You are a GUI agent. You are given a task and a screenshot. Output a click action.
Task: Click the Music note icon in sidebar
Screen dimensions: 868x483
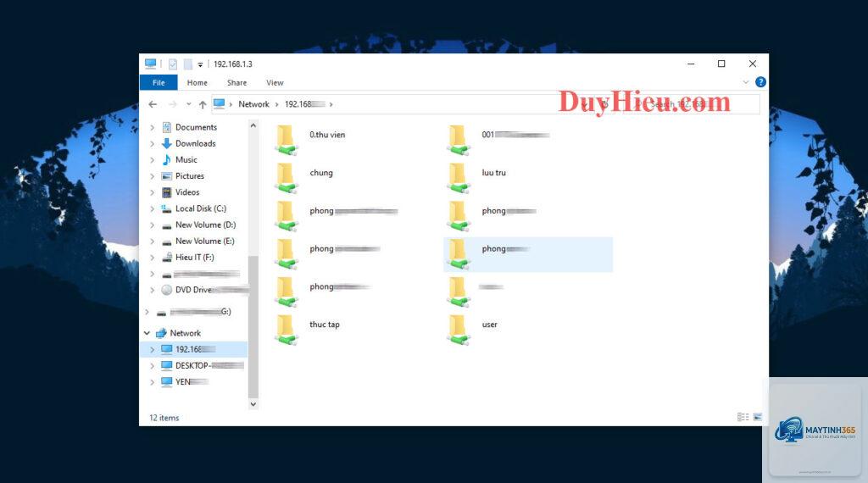click(x=167, y=160)
